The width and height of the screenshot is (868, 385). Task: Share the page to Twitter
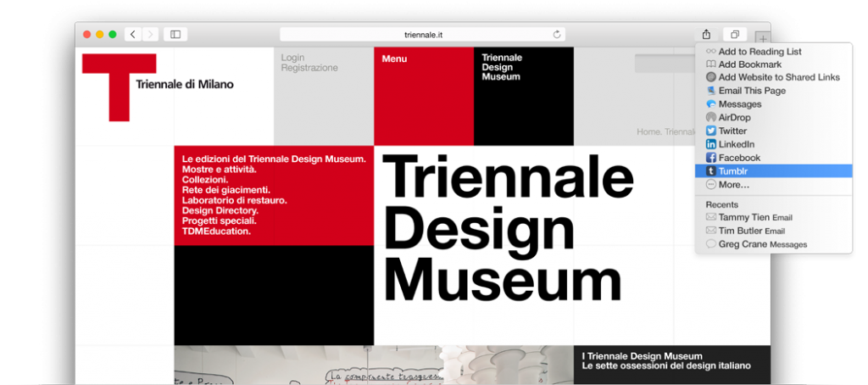tap(773, 131)
